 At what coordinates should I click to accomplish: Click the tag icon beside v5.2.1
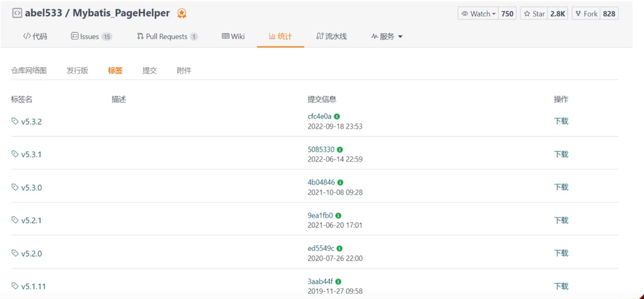pyautogui.click(x=15, y=220)
